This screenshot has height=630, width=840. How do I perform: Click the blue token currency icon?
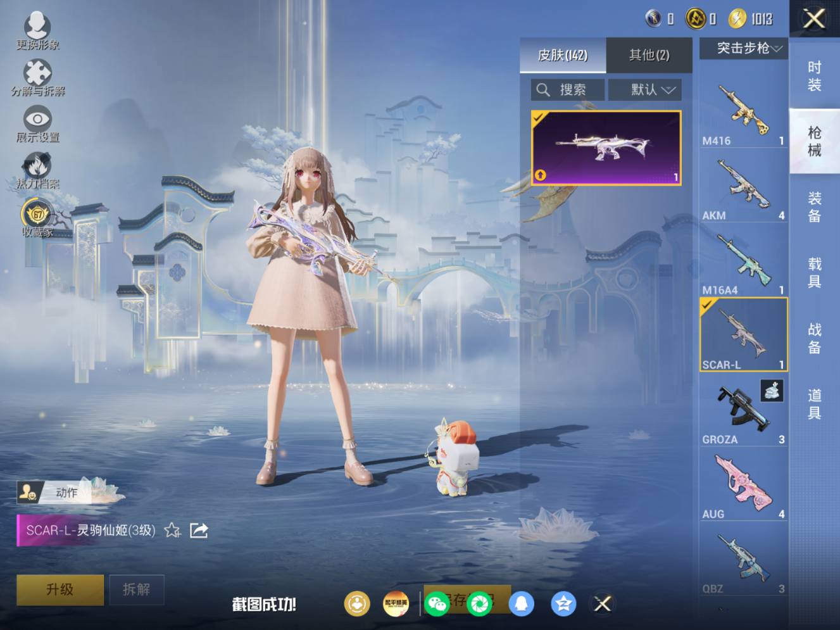[x=653, y=18]
